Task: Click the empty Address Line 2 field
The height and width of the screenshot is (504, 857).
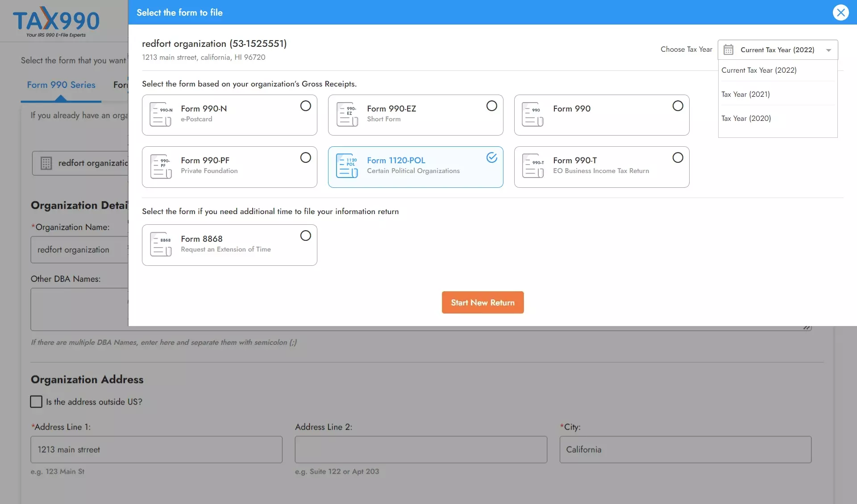Action: tap(421, 450)
